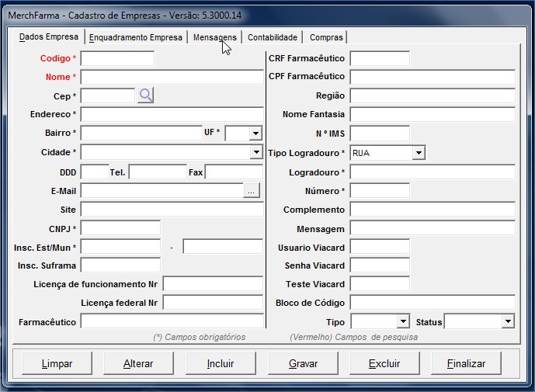This screenshot has width=535, height=392.
Task: Focus the Codigo input field
Action: (117, 58)
